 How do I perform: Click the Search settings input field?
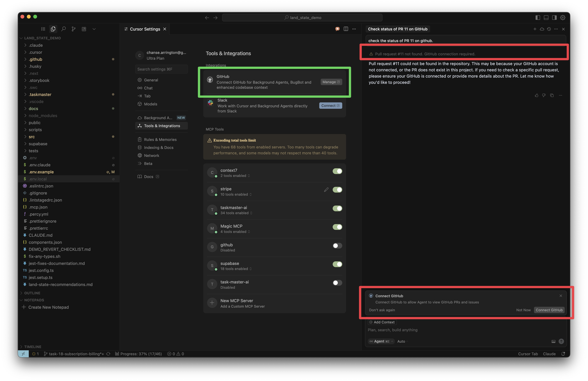click(x=161, y=69)
